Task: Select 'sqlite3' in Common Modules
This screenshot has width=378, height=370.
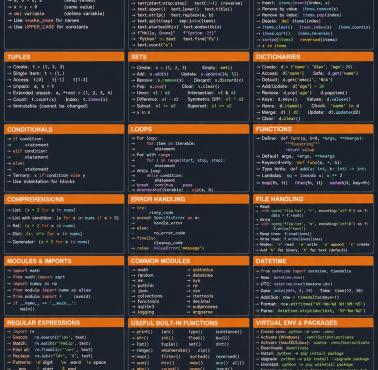Action: (143, 307)
